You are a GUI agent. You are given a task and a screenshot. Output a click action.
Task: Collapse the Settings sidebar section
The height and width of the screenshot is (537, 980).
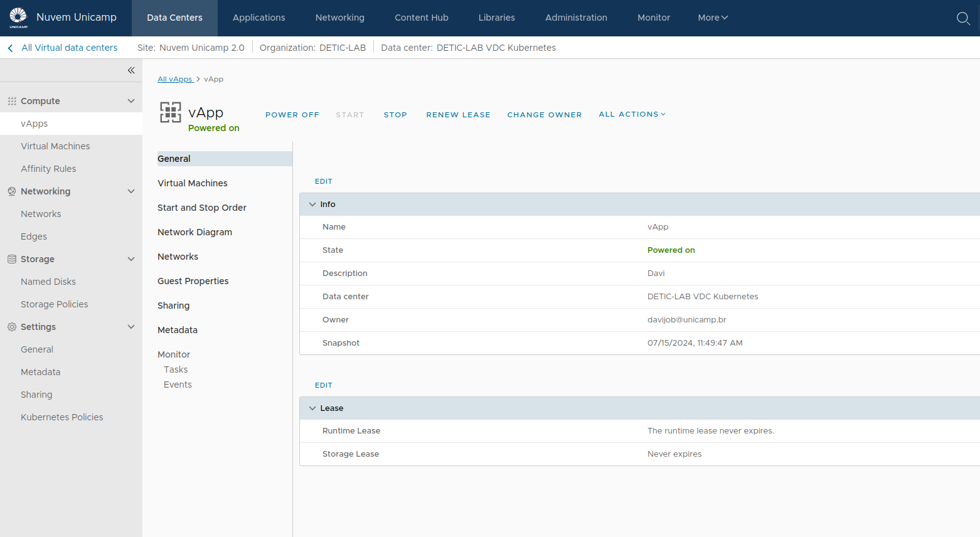coord(131,327)
